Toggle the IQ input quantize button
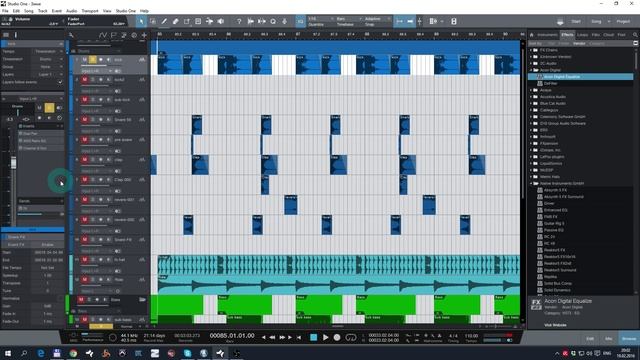The image size is (640, 360). point(300,21)
